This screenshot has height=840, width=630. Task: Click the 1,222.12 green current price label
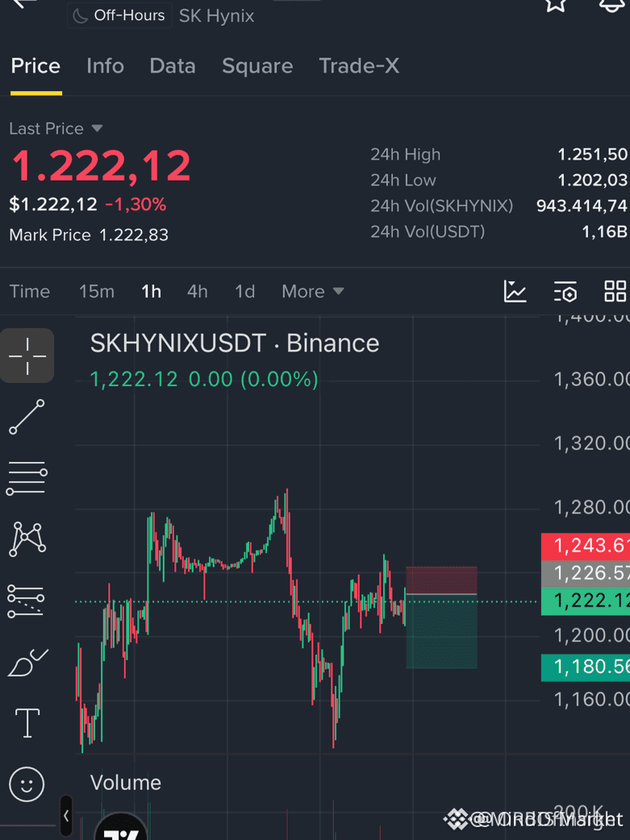click(x=586, y=601)
